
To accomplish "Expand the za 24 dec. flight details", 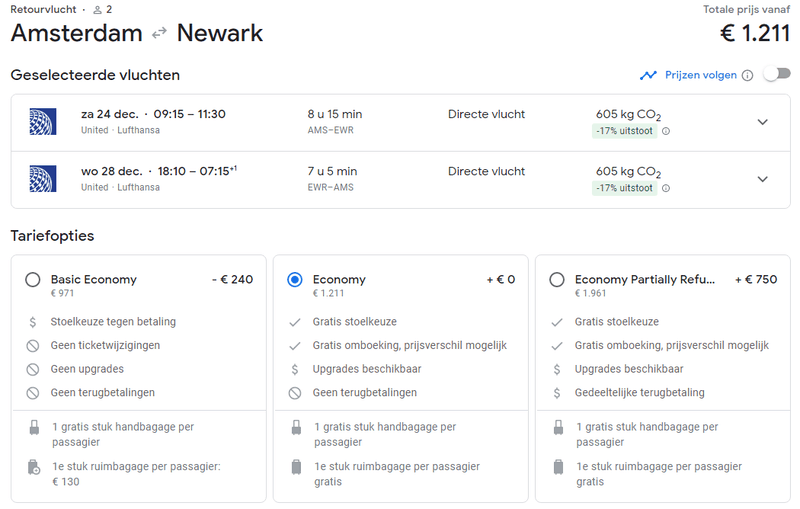I will click(x=762, y=122).
